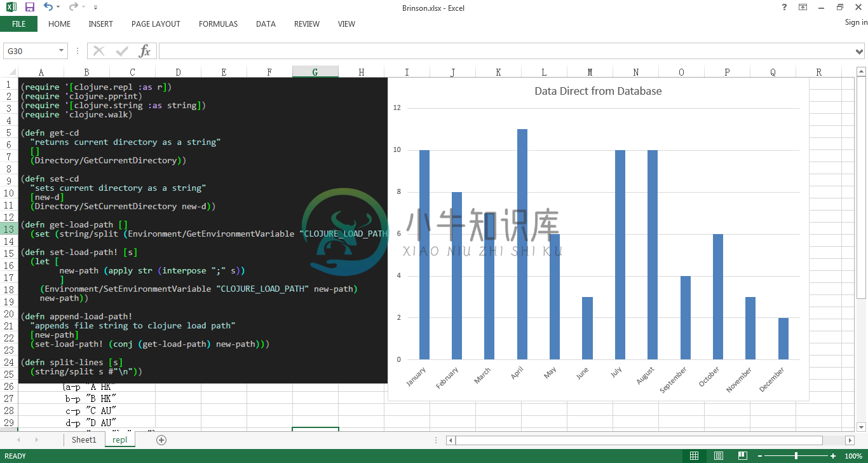Confirm entry with the checkmark icon
The width and height of the screenshot is (868, 463).
tap(122, 51)
